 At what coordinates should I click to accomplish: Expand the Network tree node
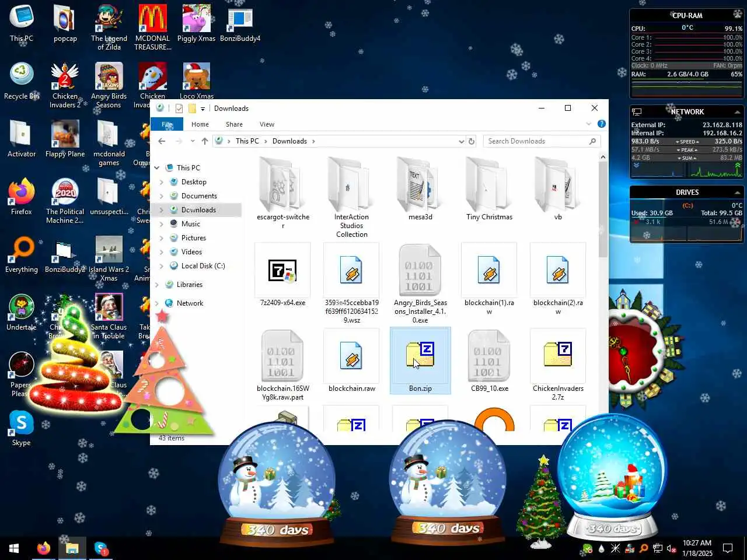(157, 303)
